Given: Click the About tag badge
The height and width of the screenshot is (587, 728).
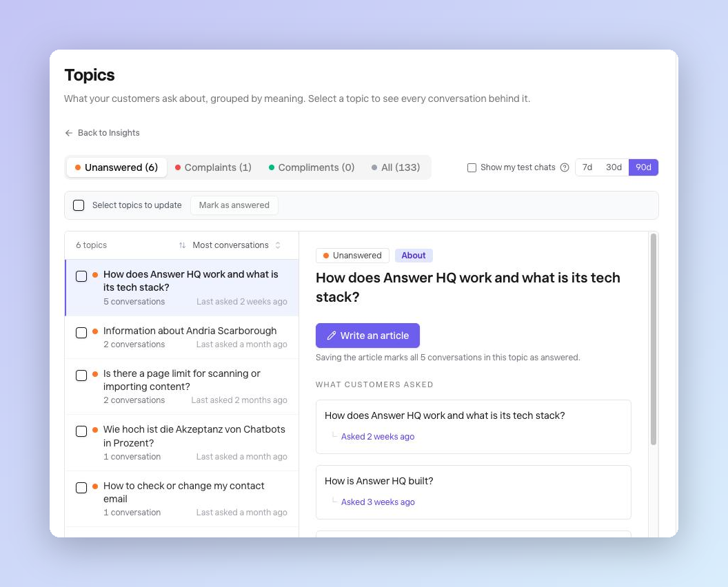Looking at the screenshot, I should point(414,256).
